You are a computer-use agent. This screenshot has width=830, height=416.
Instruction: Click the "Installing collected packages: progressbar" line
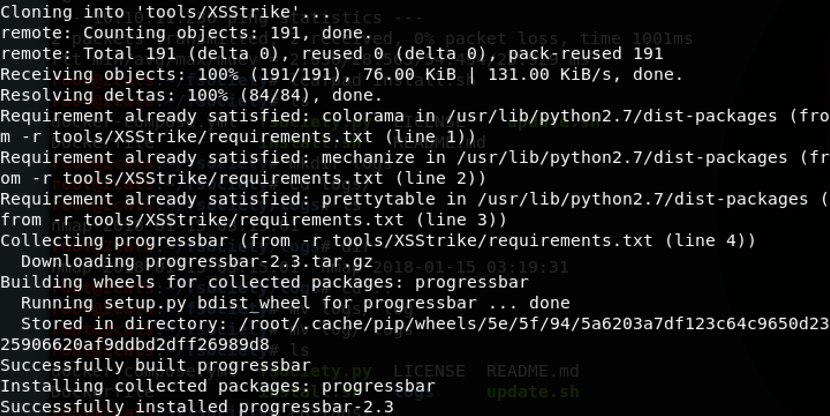217,386
